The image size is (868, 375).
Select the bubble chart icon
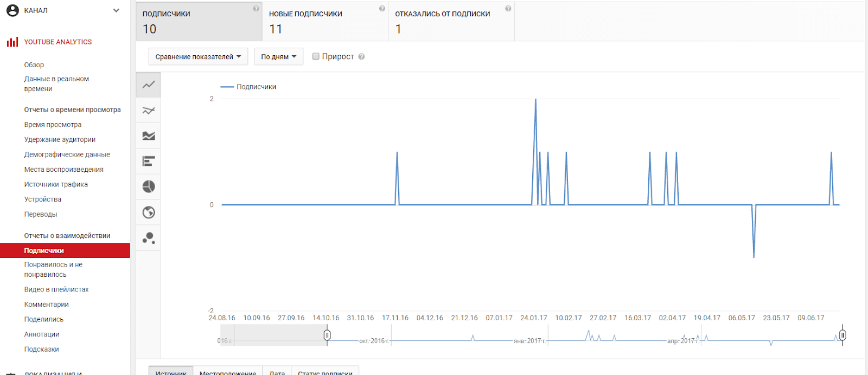(149, 238)
